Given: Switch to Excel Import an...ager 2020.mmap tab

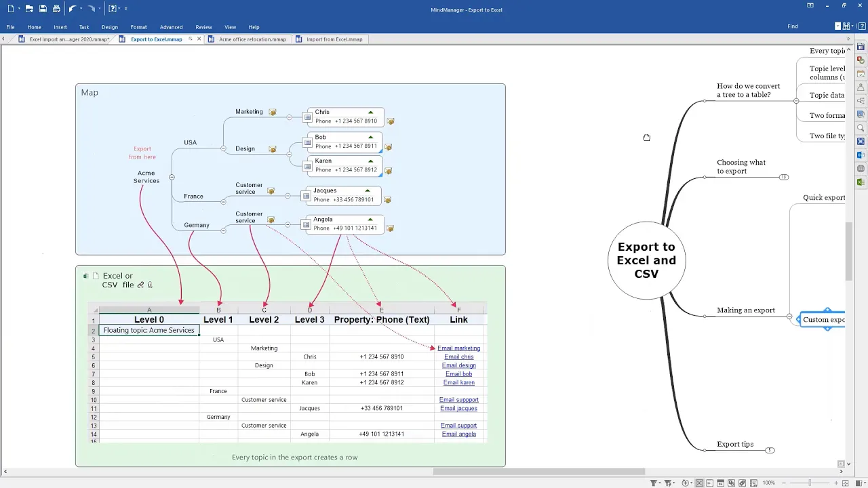Looking at the screenshot, I should coord(64,39).
